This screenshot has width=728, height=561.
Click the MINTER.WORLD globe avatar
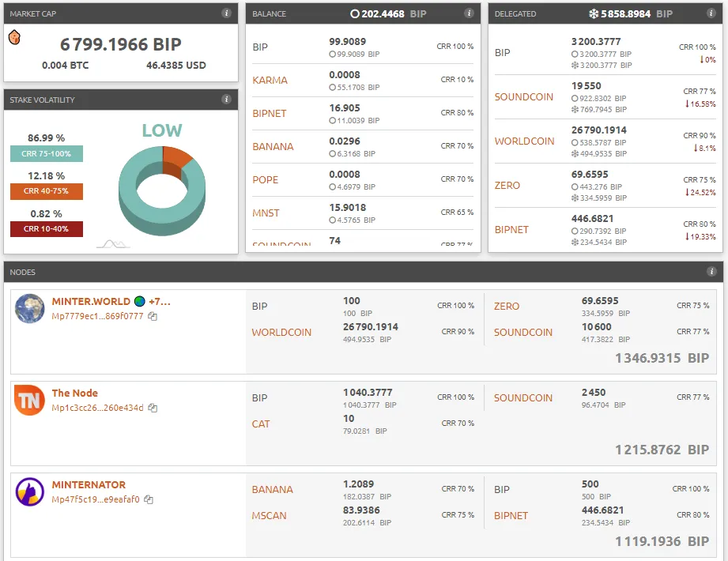[30, 309]
